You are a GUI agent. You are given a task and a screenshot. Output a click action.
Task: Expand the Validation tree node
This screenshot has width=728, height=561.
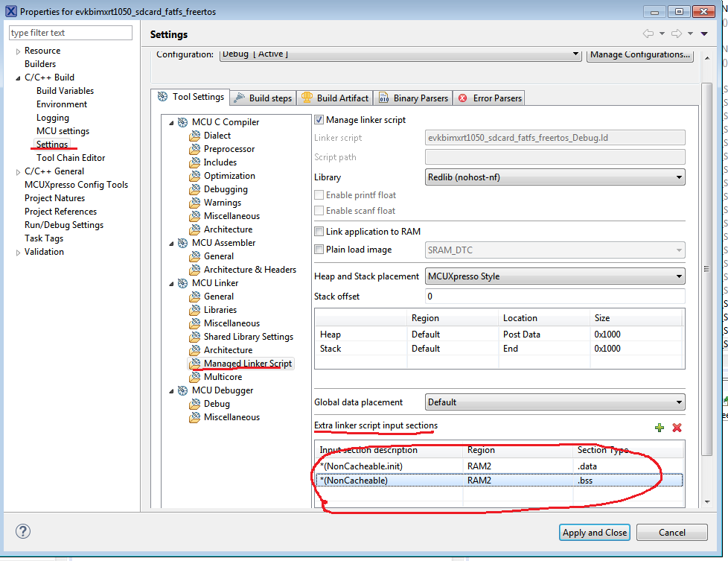point(18,253)
